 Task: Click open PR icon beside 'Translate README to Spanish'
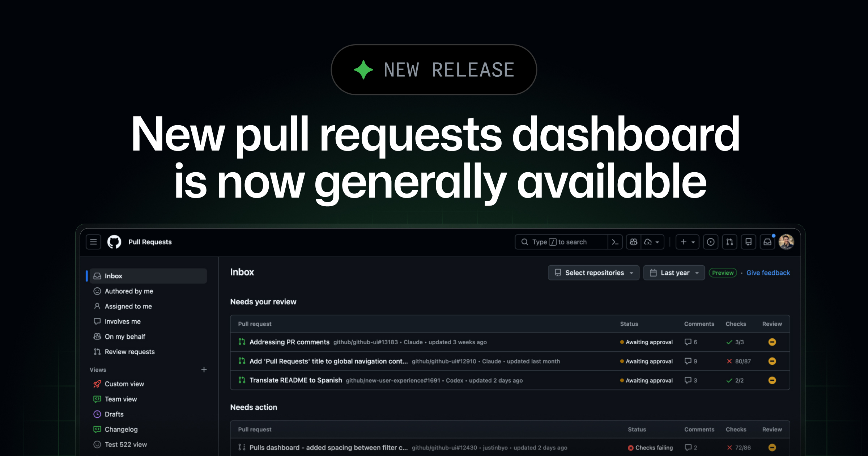coord(242,380)
